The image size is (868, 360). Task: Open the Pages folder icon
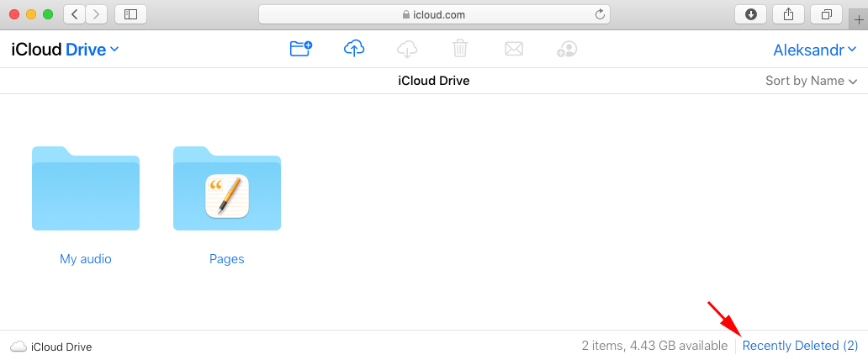click(227, 188)
